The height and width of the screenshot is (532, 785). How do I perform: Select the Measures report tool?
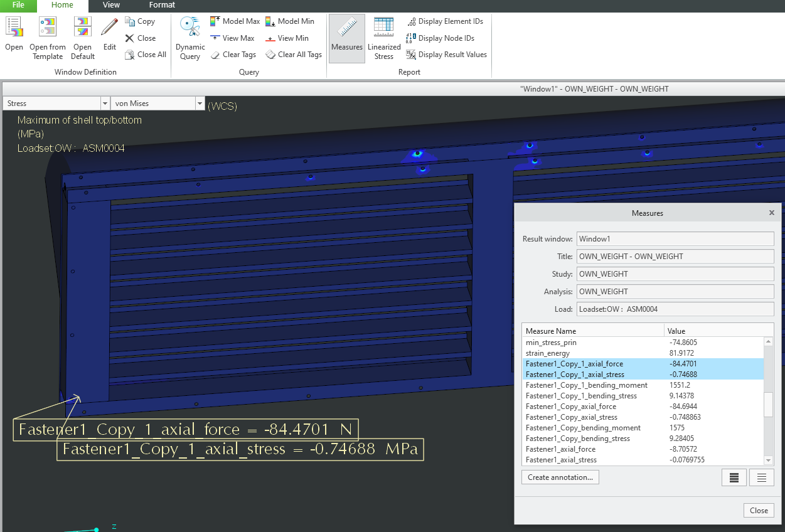point(346,38)
